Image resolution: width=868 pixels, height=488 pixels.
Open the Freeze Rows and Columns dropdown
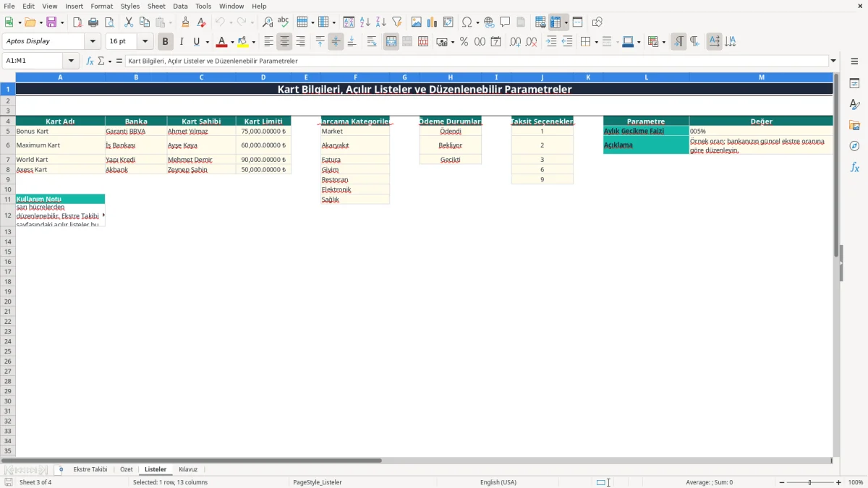pyautogui.click(x=566, y=22)
